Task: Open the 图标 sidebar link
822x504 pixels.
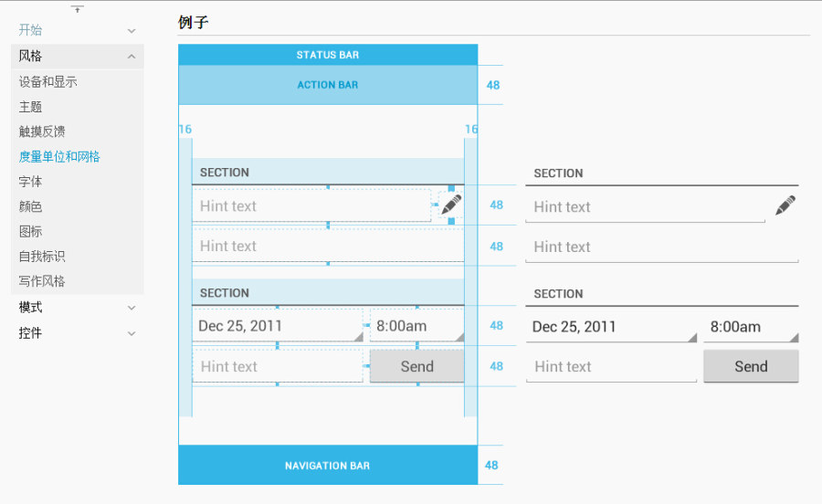Action: 30,231
